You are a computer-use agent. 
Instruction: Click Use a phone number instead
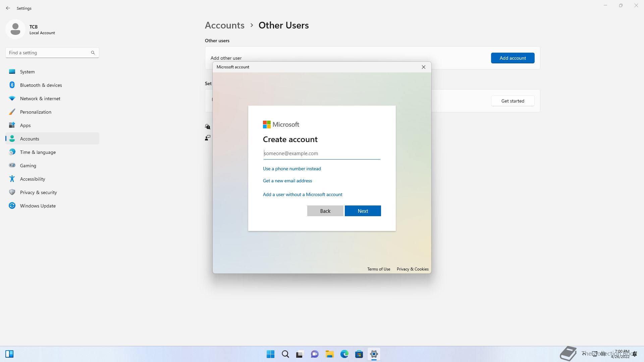[x=291, y=169]
